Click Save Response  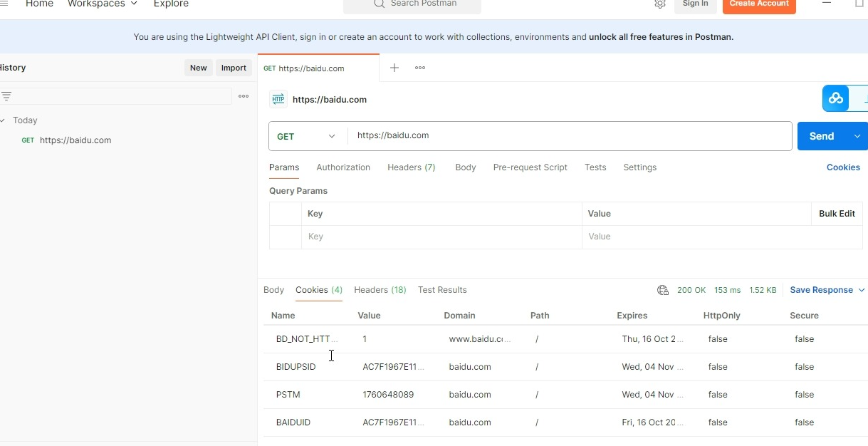(x=821, y=290)
